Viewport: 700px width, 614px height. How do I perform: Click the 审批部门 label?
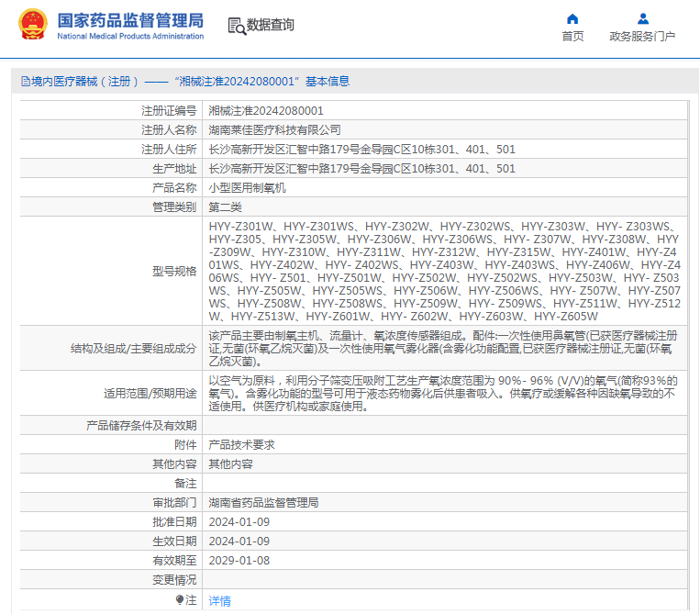pos(174,503)
